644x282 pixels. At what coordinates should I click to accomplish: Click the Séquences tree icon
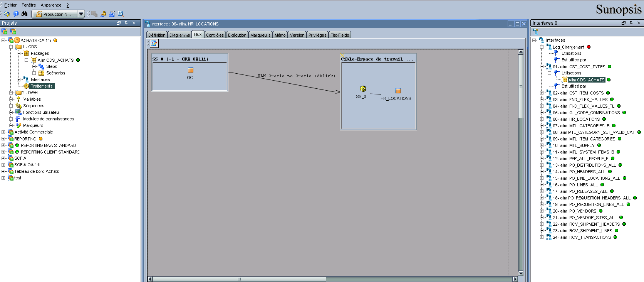click(18, 106)
